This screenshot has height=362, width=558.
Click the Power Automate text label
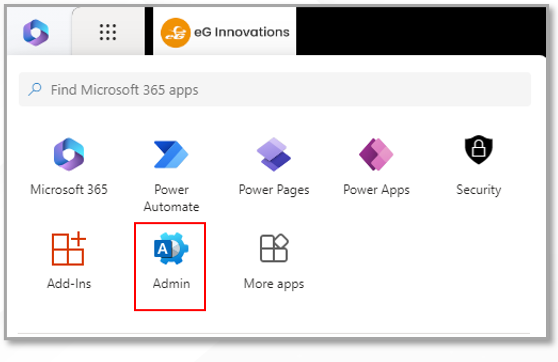(x=171, y=198)
